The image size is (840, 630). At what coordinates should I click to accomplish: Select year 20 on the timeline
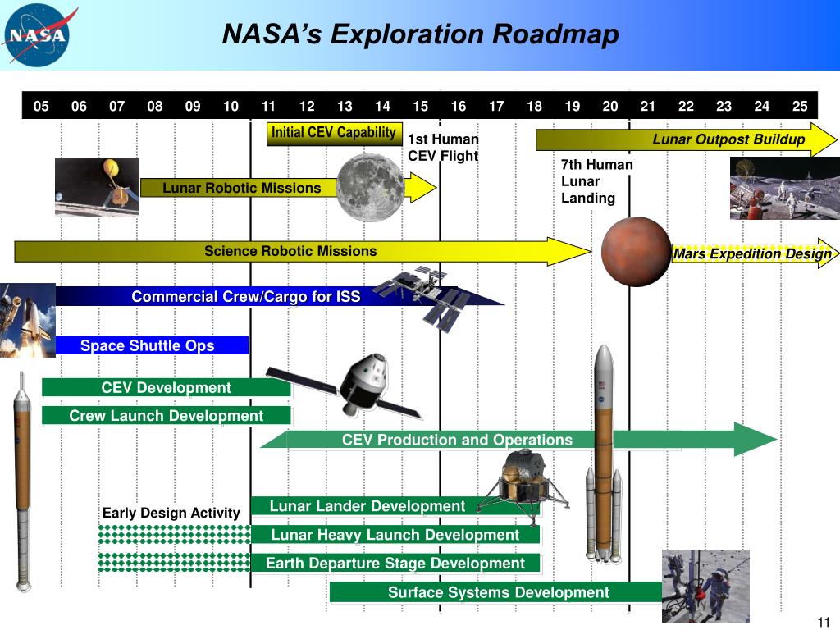[x=610, y=106]
